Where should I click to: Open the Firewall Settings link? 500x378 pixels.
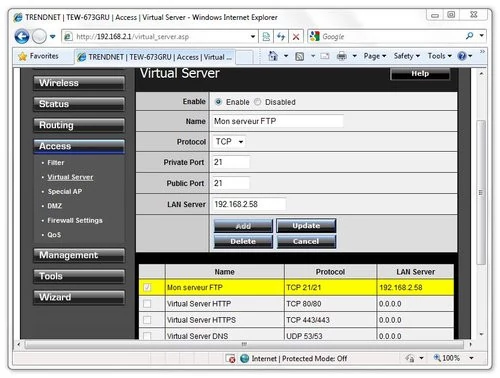tap(75, 220)
